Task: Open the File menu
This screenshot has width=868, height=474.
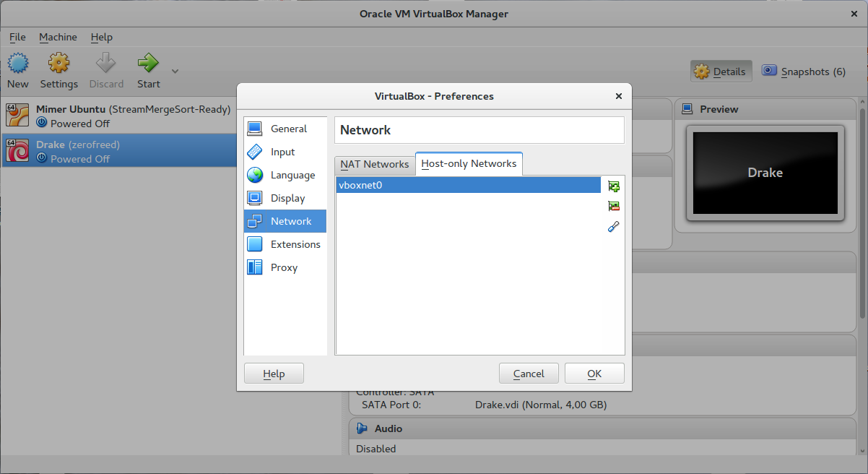Action: tap(17, 37)
